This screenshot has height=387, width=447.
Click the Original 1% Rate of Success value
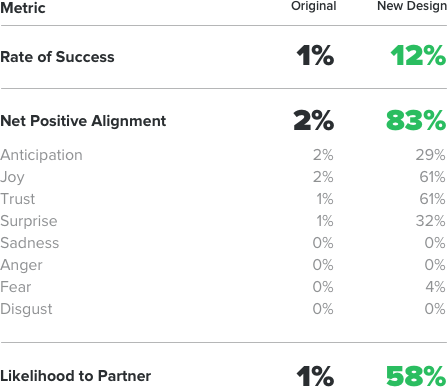coord(315,56)
